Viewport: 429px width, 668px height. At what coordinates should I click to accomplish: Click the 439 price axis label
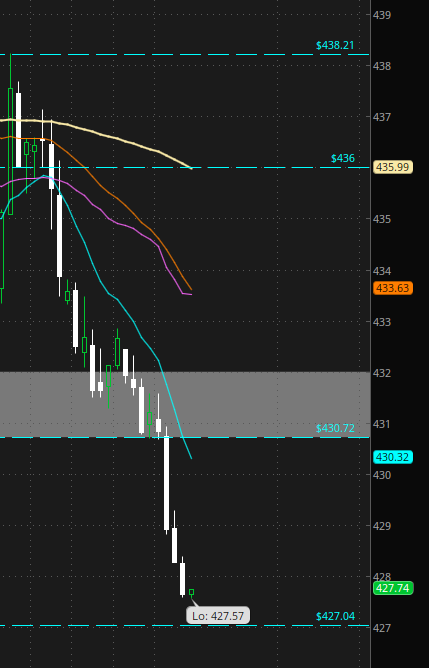point(382,15)
